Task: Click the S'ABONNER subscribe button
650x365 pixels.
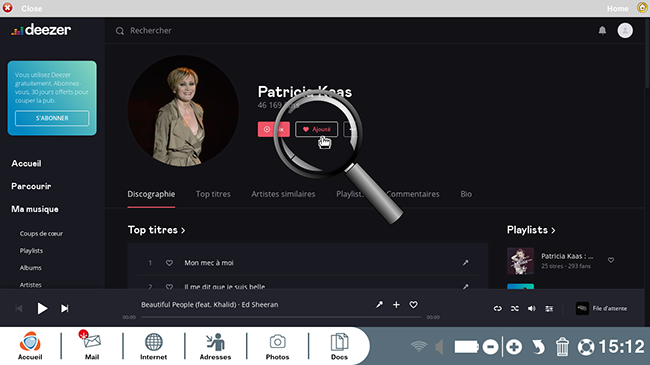Action: click(52, 118)
